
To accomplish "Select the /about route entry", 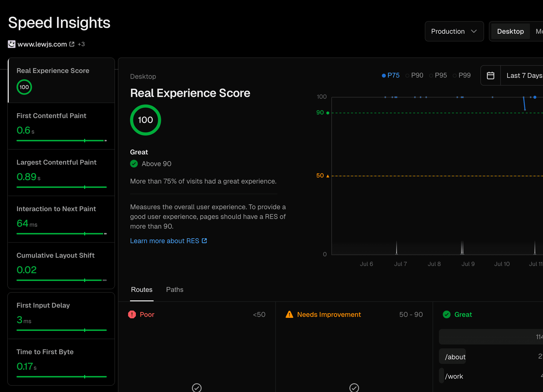I will [x=455, y=356].
